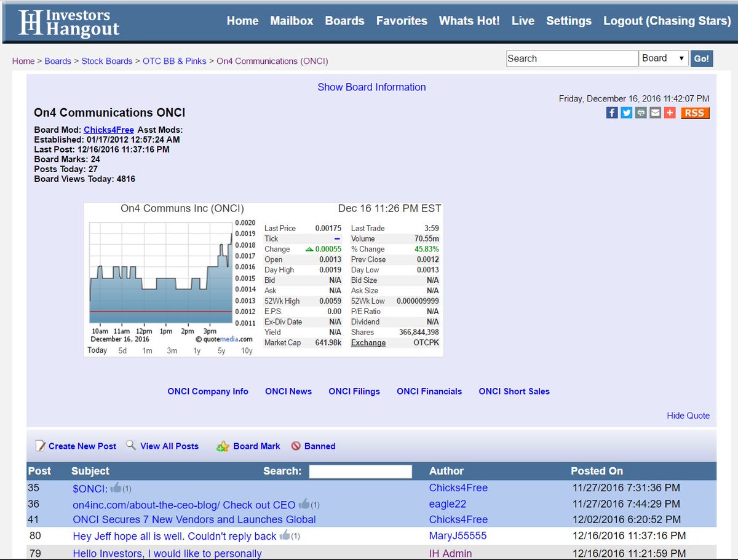Click the post Search field in table header
Screen dimensions: 738x560
(x=360, y=471)
